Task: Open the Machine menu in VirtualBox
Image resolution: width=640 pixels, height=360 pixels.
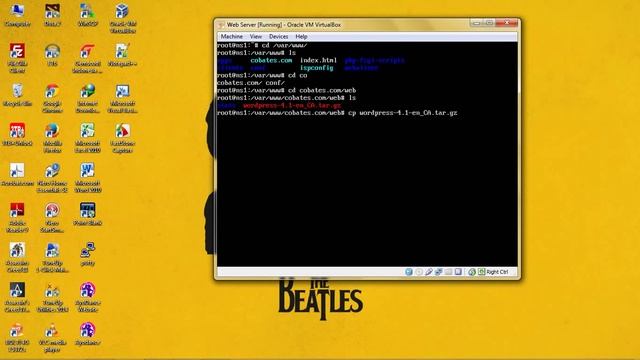Action: click(231, 36)
